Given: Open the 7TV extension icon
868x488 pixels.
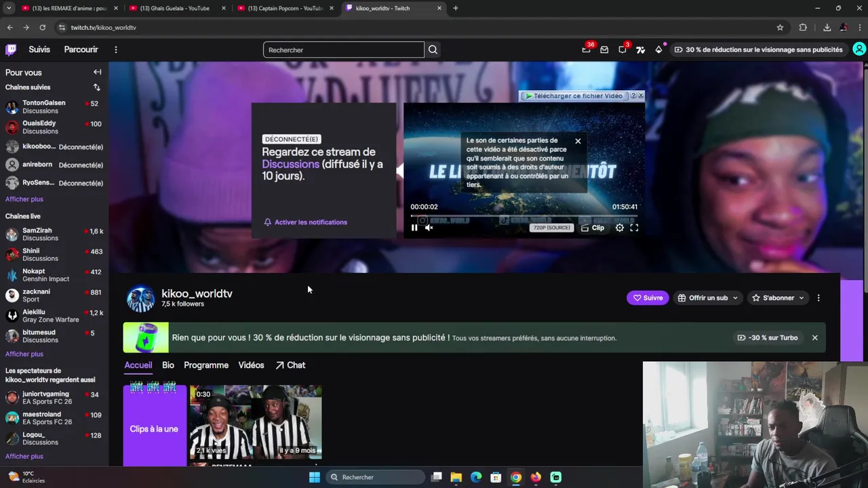Looking at the screenshot, I should click(640, 49).
